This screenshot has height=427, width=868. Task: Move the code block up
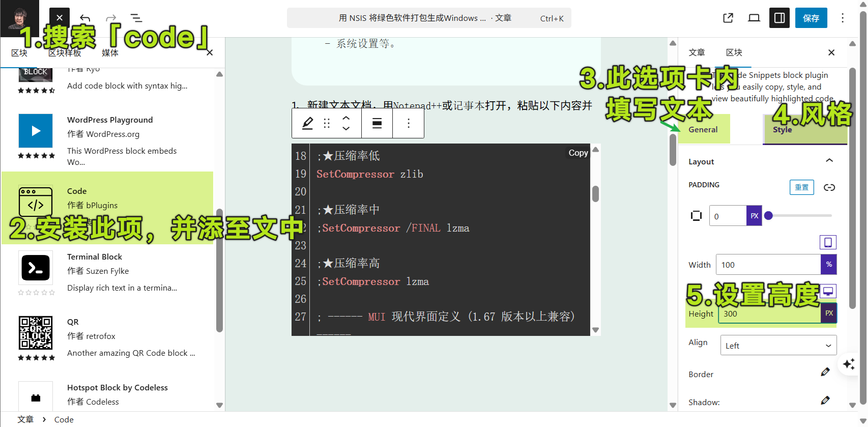346,118
